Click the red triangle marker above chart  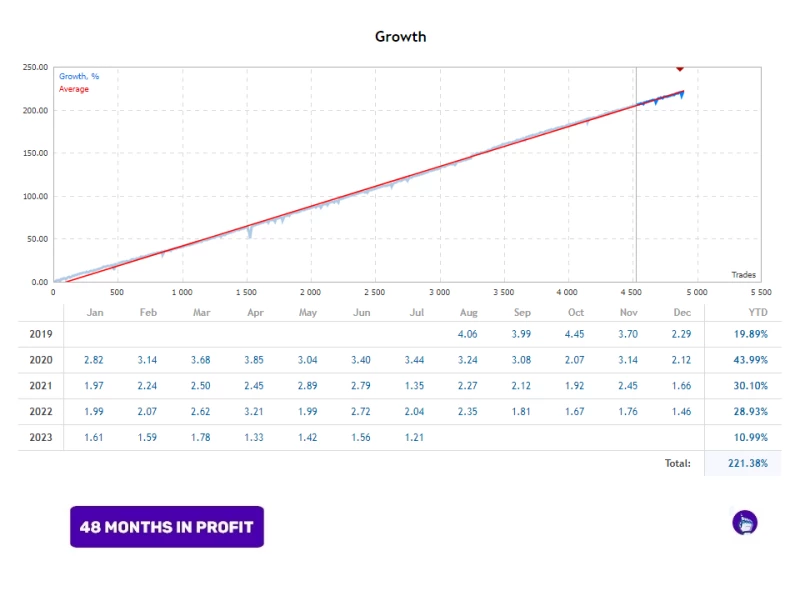680,68
